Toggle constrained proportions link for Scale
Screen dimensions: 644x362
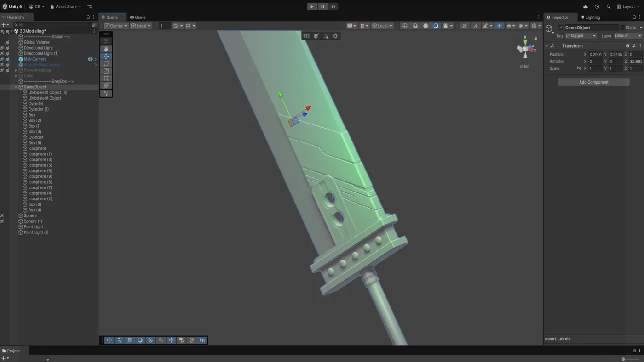point(579,68)
